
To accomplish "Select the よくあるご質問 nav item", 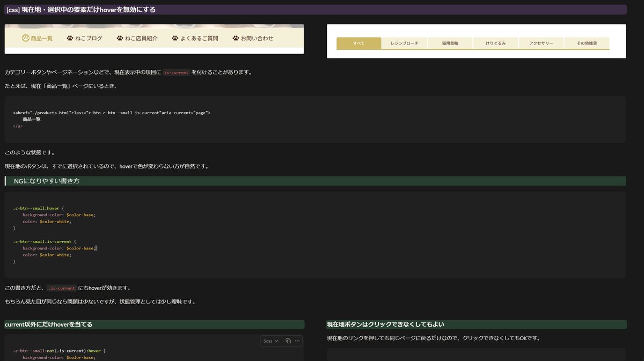I will point(195,38).
